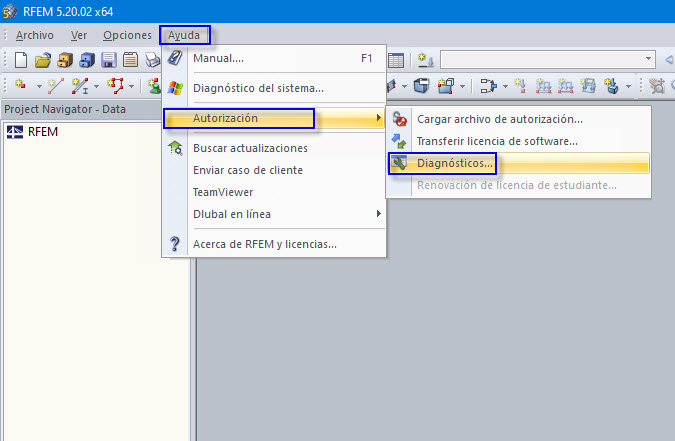Expand the New Polyline dropdown arrow
Screen dimensions: 675x441
[131, 86]
